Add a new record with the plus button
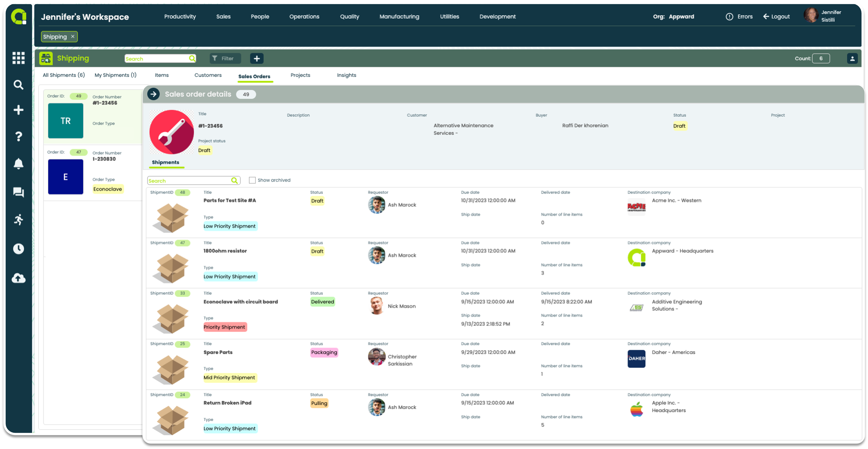868x449 pixels. coord(257,59)
